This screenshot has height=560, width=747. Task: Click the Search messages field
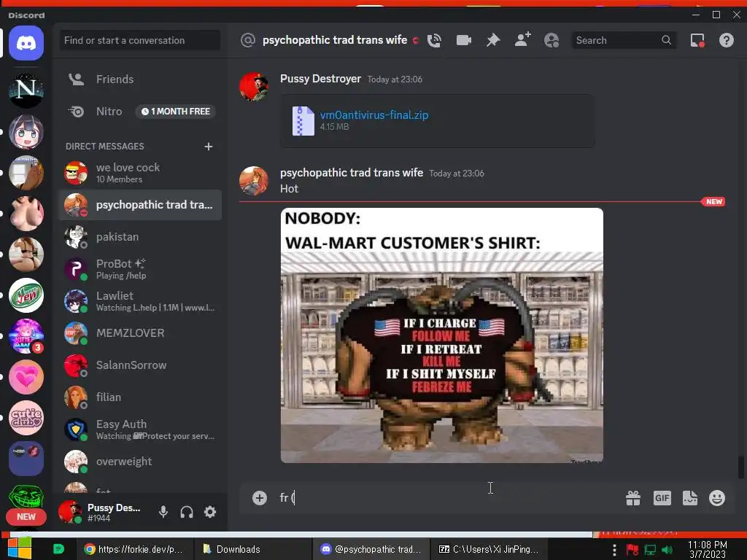(624, 41)
